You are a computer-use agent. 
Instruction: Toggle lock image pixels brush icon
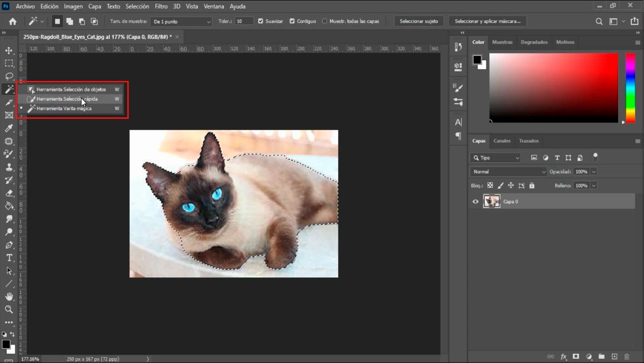[501, 186]
